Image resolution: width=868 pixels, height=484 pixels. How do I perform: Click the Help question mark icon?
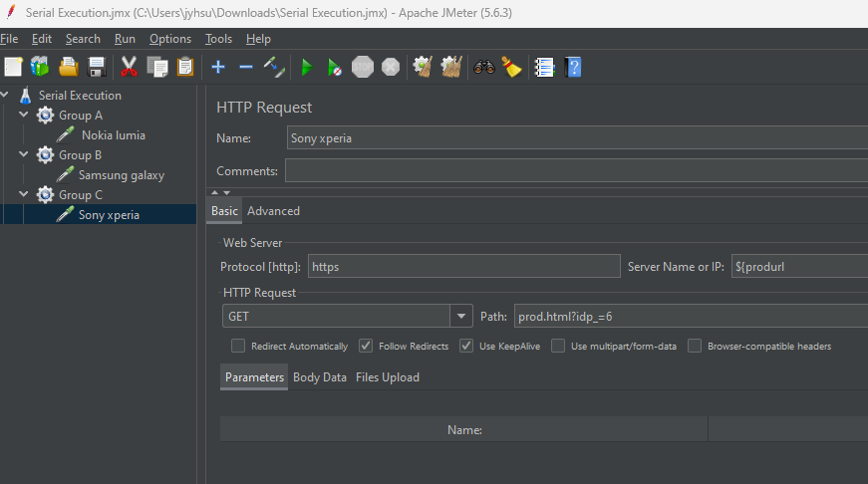pos(573,67)
